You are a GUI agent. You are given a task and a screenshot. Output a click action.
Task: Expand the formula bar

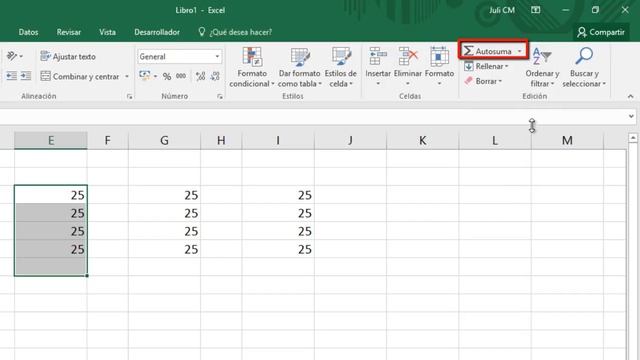click(x=631, y=116)
